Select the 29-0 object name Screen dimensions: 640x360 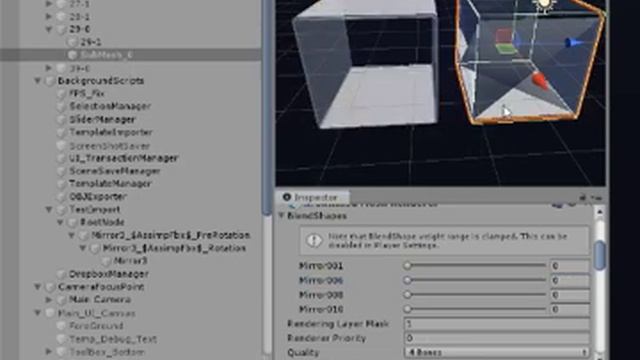pos(80,29)
